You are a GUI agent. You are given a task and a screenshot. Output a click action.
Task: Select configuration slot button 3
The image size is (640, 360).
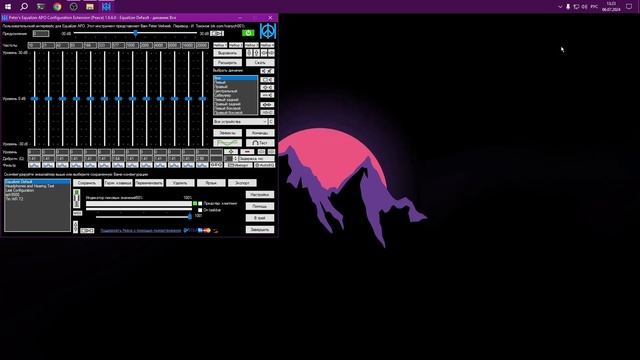[x=251, y=45]
